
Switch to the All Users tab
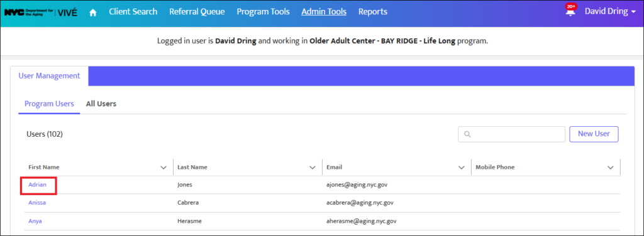click(x=101, y=104)
